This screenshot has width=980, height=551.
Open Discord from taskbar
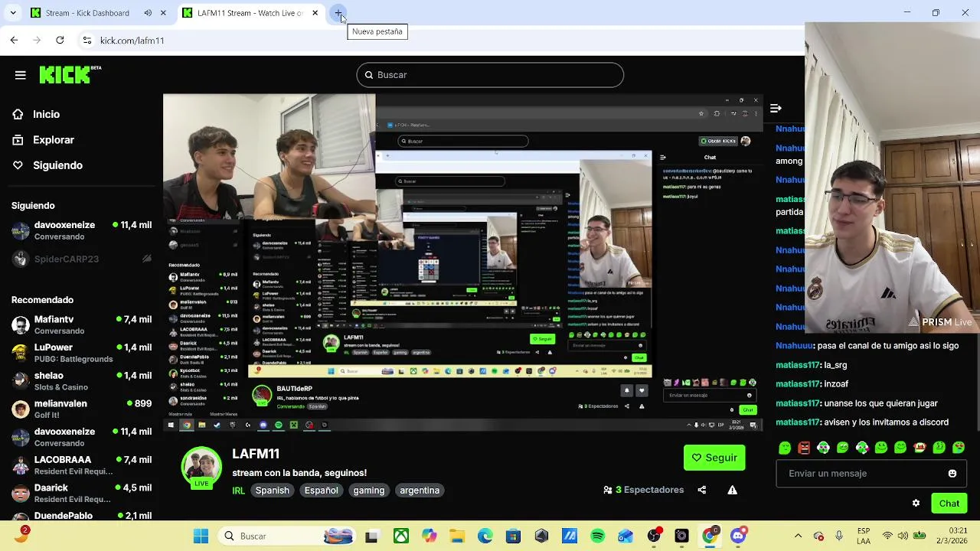[738, 536]
